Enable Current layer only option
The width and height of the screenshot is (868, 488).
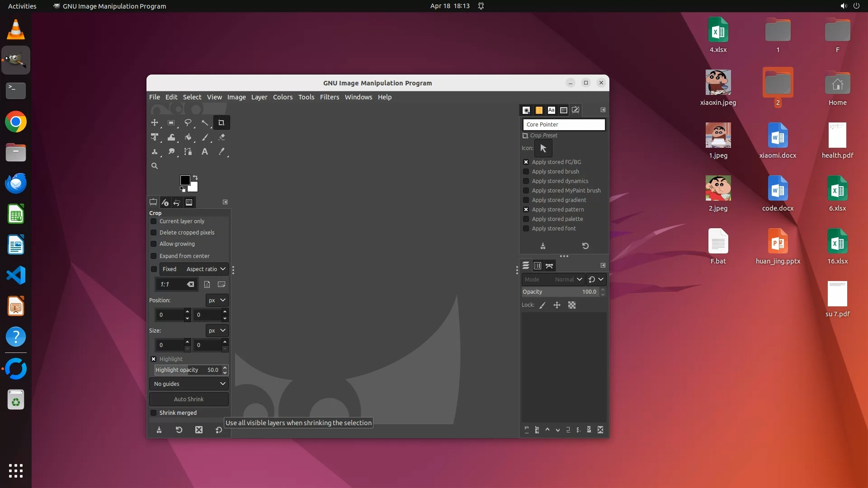[154, 221]
